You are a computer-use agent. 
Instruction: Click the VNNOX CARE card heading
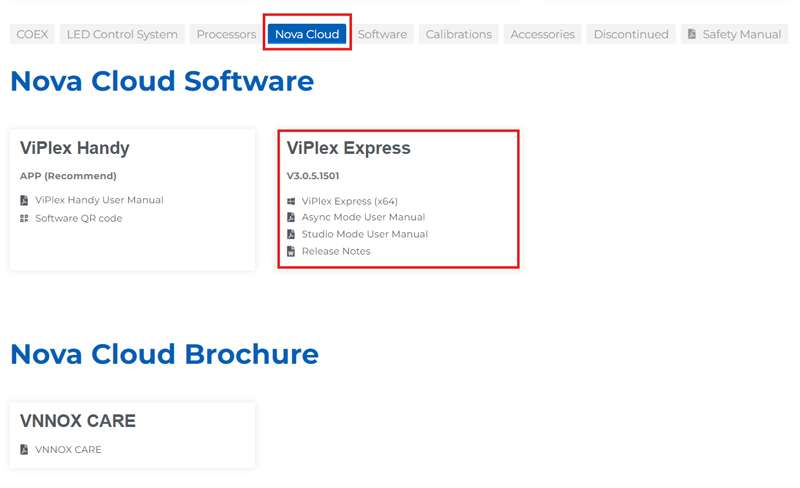[78, 421]
